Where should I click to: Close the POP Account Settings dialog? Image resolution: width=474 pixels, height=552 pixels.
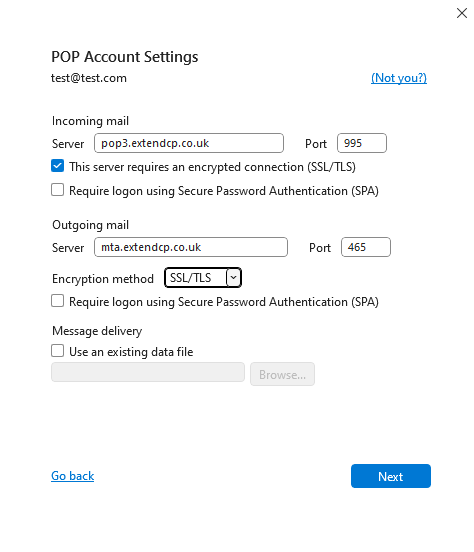[x=462, y=13]
